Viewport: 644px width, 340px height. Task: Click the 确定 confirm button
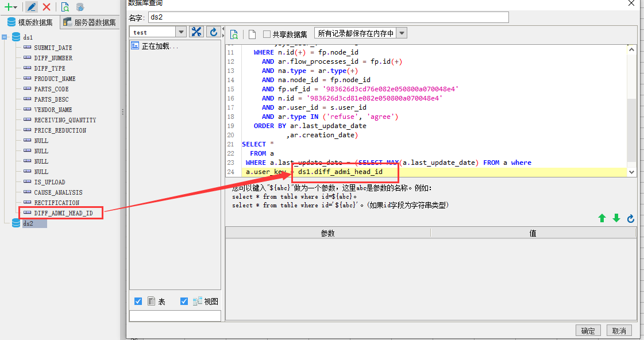(588, 331)
